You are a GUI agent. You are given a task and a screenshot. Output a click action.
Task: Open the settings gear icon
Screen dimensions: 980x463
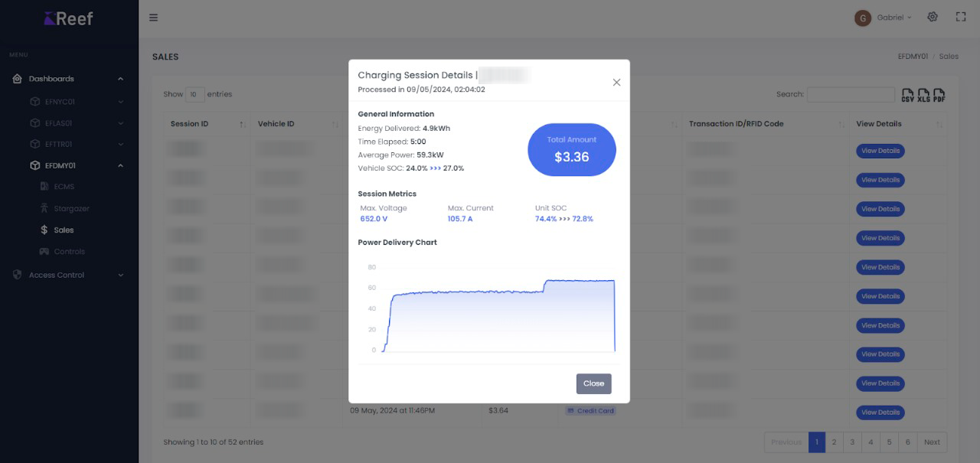point(933,17)
